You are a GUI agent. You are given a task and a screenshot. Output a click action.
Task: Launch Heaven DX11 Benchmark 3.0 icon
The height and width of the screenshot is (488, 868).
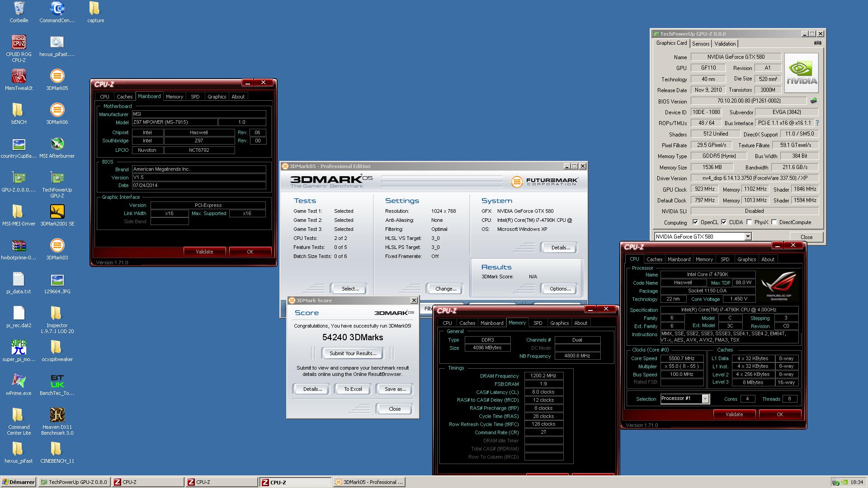coord(57,415)
